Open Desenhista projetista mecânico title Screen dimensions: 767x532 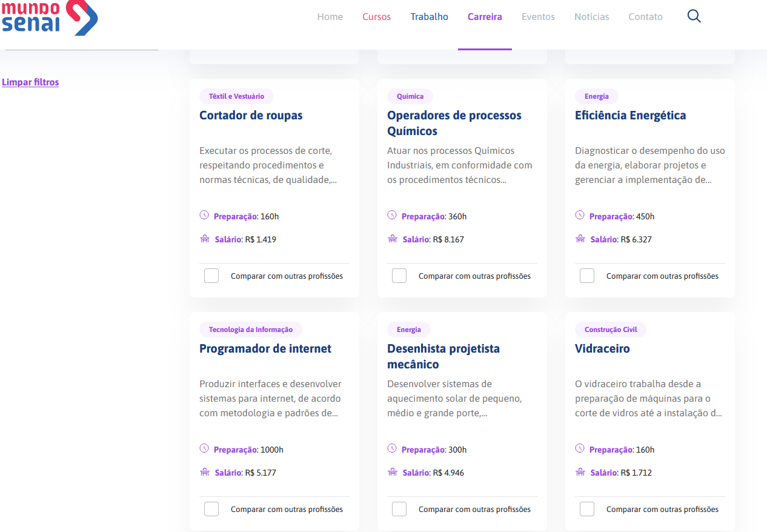[443, 356]
